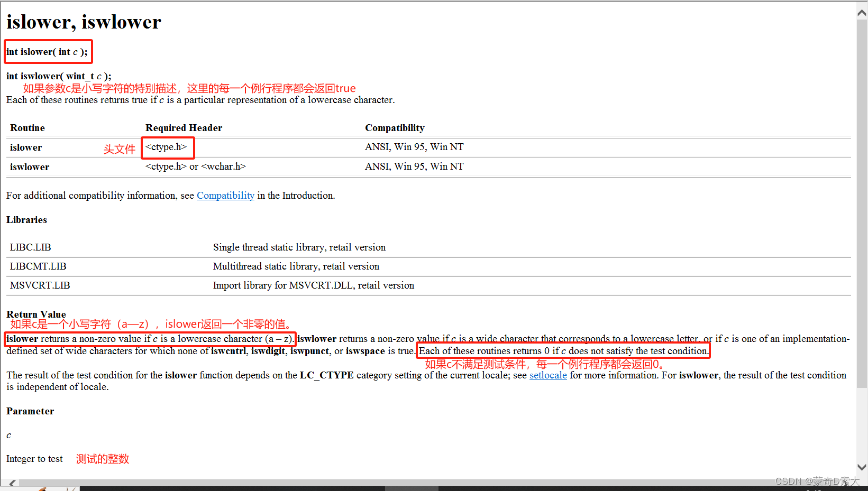
Task: Click the 'Compatibility' column header
Action: (x=395, y=128)
